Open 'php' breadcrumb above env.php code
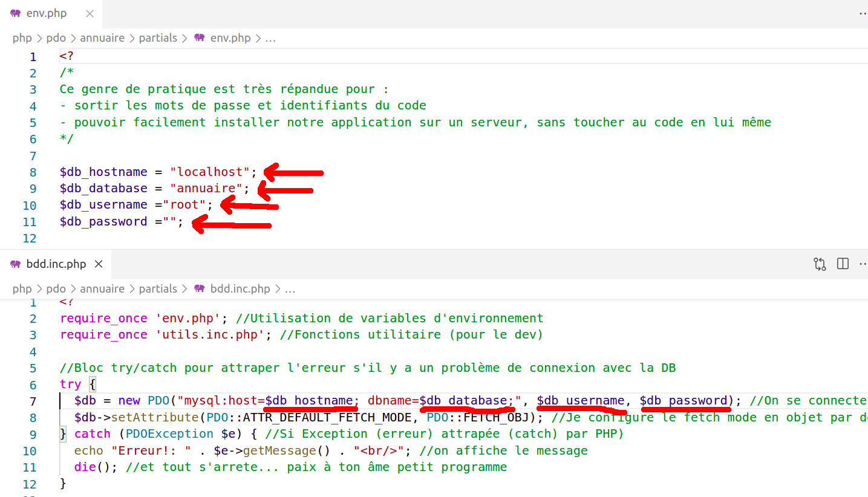868x497 pixels. [22, 38]
